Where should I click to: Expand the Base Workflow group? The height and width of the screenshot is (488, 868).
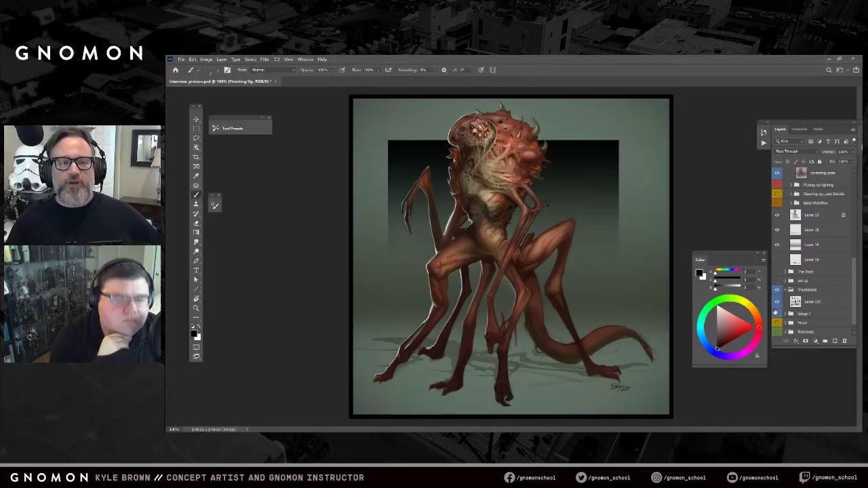[x=791, y=203]
